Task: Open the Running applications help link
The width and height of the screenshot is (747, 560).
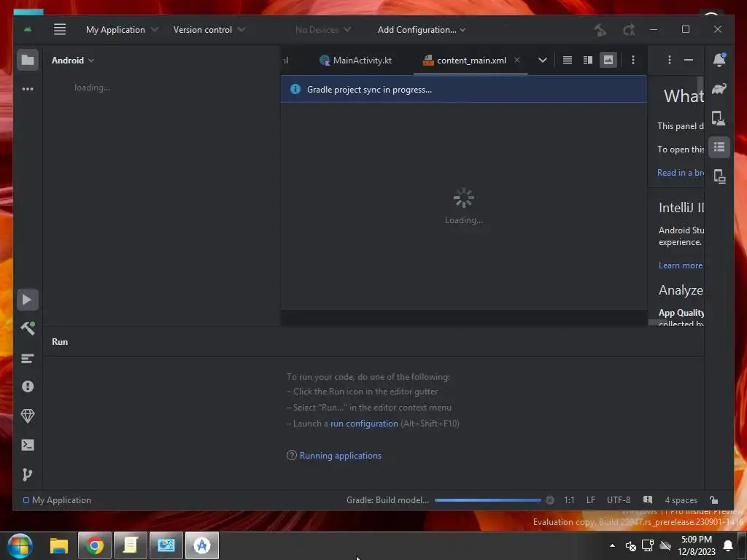Action: coord(340,456)
